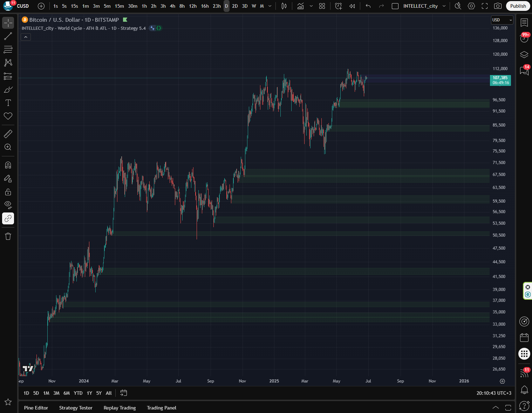Set the date range to YTD
The image size is (532, 413).
[x=78, y=393]
